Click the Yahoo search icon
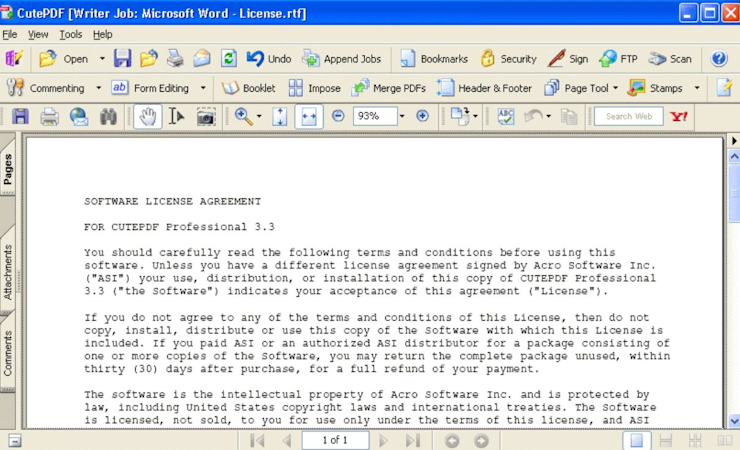 tap(679, 116)
